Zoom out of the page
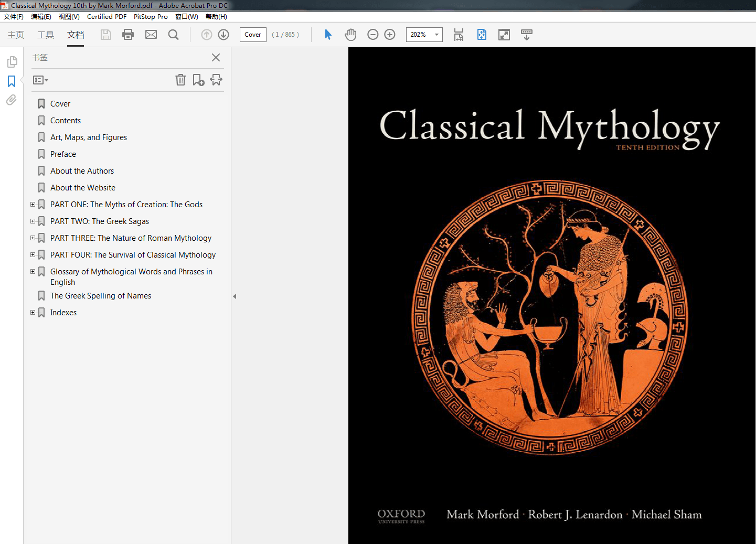Viewport: 756px width, 544px height. tap(372, 35)
